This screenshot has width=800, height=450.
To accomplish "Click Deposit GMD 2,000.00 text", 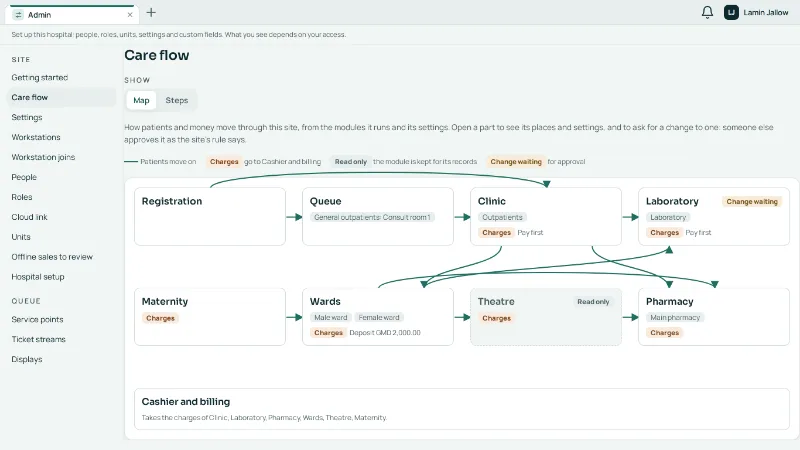I will point(385,333).
